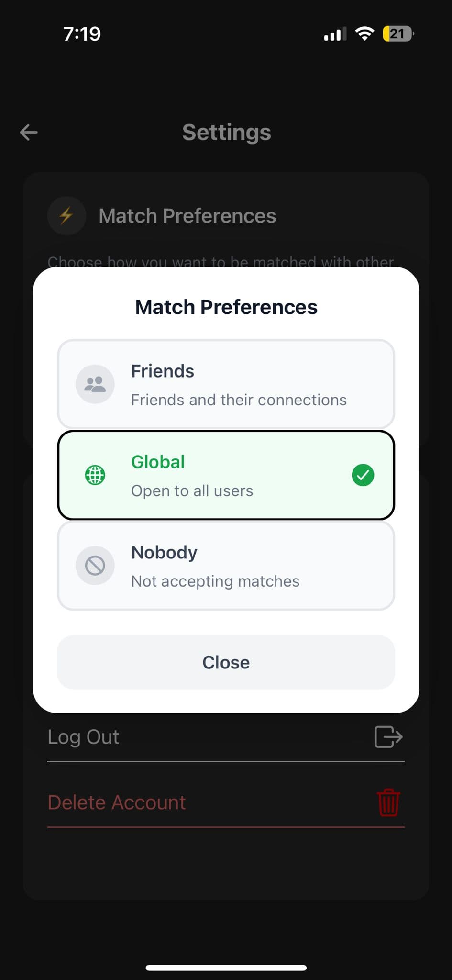Click the Log Out exit icon
The height and width of the screenshot is (980, 452).
click(388, 737)
